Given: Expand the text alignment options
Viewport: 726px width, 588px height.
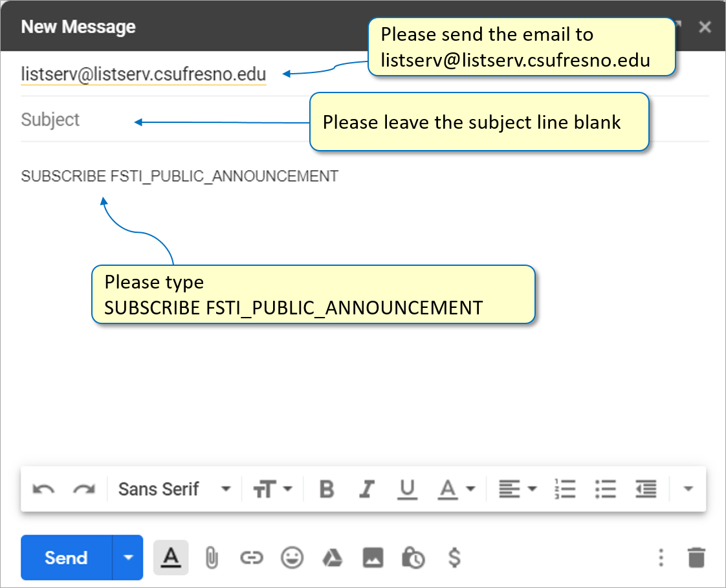Looking at the screenshot, I should 517,489.
